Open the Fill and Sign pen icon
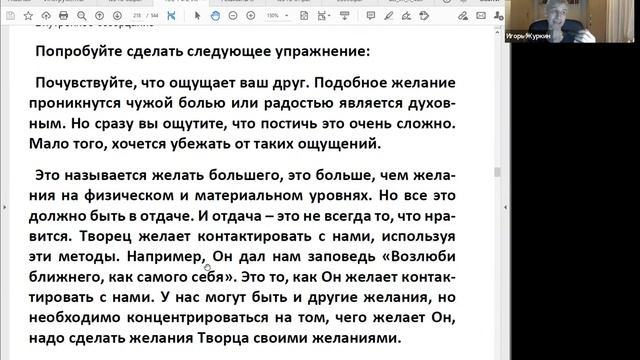 (x=462, y=16)
